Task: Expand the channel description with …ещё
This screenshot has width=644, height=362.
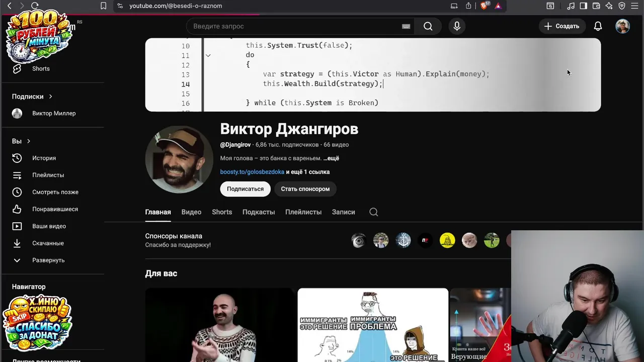Action: click(x=331, y=158)
